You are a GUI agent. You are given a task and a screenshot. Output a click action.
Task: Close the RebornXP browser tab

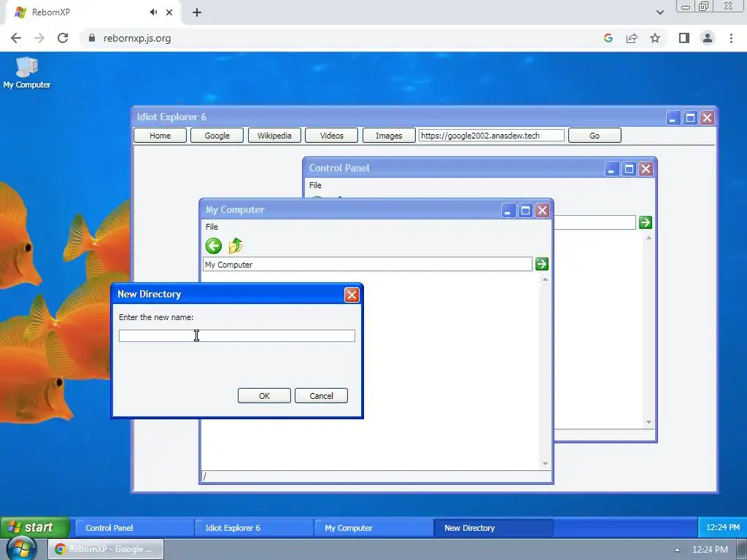click(169, 12)
